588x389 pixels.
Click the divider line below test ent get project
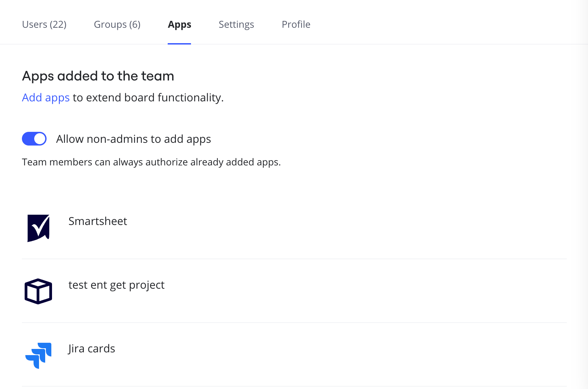pyautogui.click(x=294, y=323)
